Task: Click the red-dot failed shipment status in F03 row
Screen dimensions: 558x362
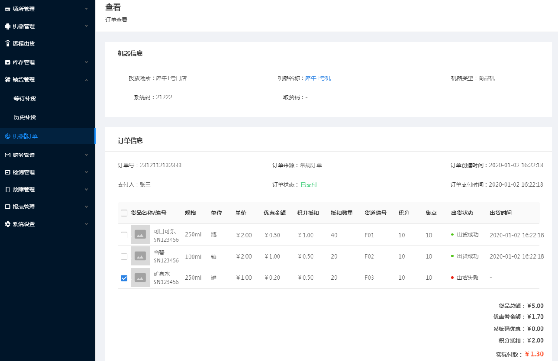Action: [464, 278]
